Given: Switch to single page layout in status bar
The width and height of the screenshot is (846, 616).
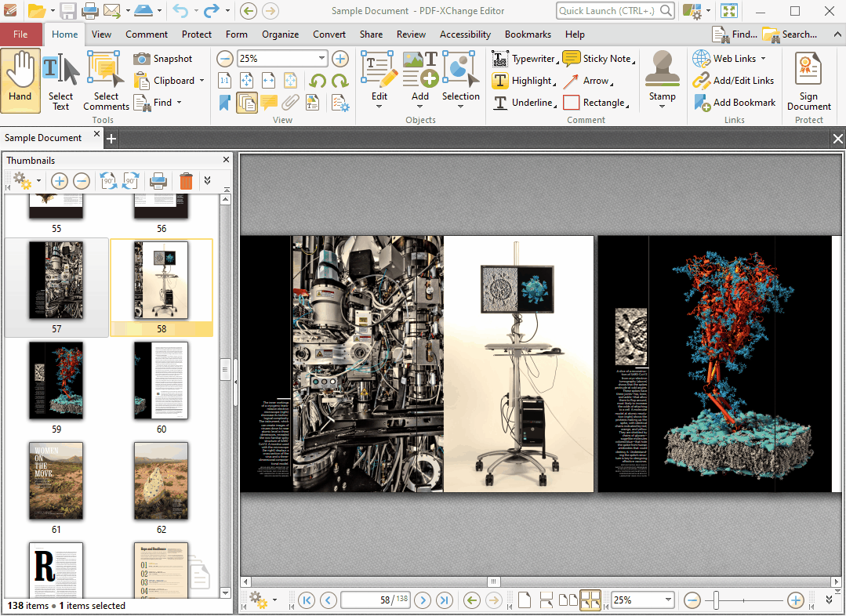Looking at the screenshot, I should pyautogui.click(x=525, y=600).
